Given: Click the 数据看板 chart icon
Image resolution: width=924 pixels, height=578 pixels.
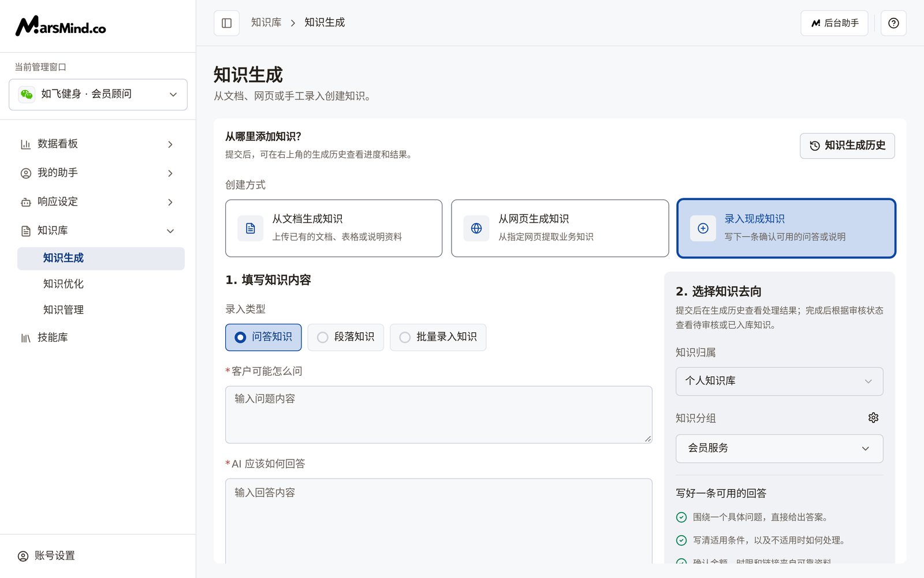Looking at the screenshot, I should tap(25, 144).
